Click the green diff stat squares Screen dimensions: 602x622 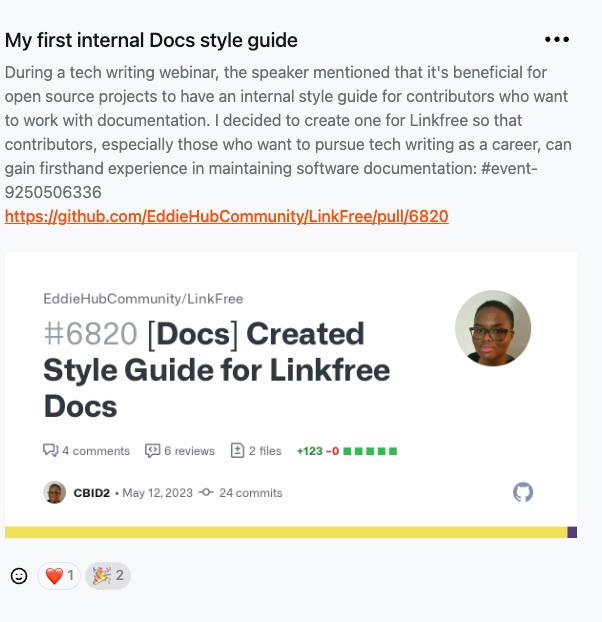[x=370, y=451]
